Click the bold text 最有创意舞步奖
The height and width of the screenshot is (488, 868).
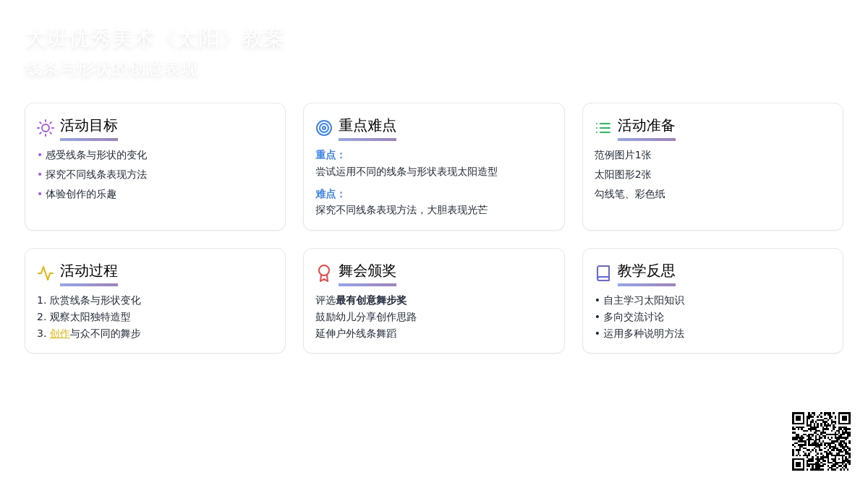(371, 300)
